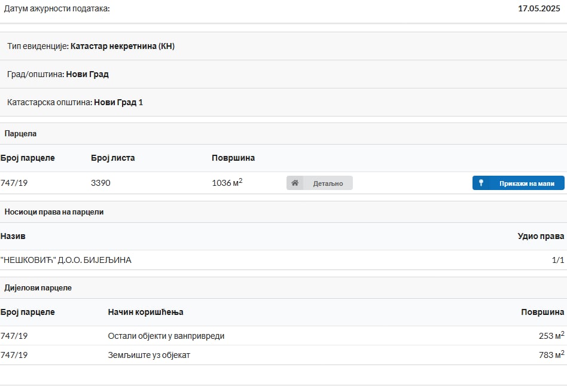Click the ownership share 1/1 value
Image resolution: width=567 pixels, height=392 pixels.
pos(557,260)
